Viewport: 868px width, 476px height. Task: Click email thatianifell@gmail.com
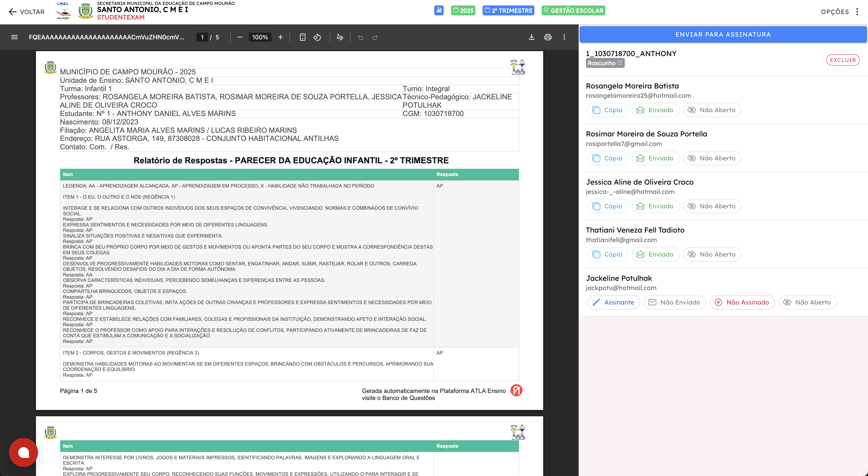(x=621, y=240)
